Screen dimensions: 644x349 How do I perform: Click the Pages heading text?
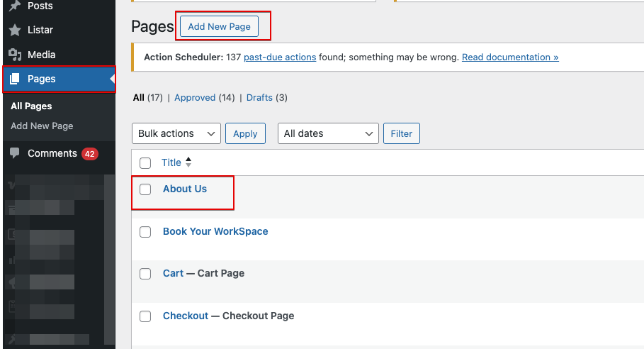point(152,27)
